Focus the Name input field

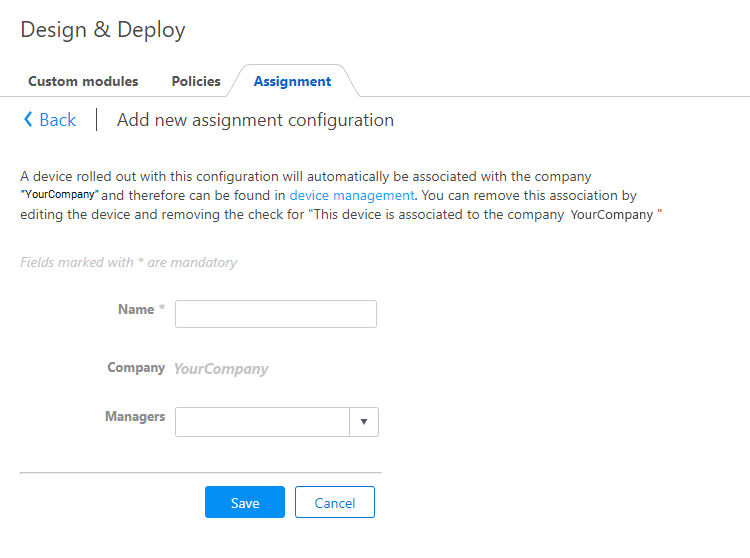(x=276, y=314)
